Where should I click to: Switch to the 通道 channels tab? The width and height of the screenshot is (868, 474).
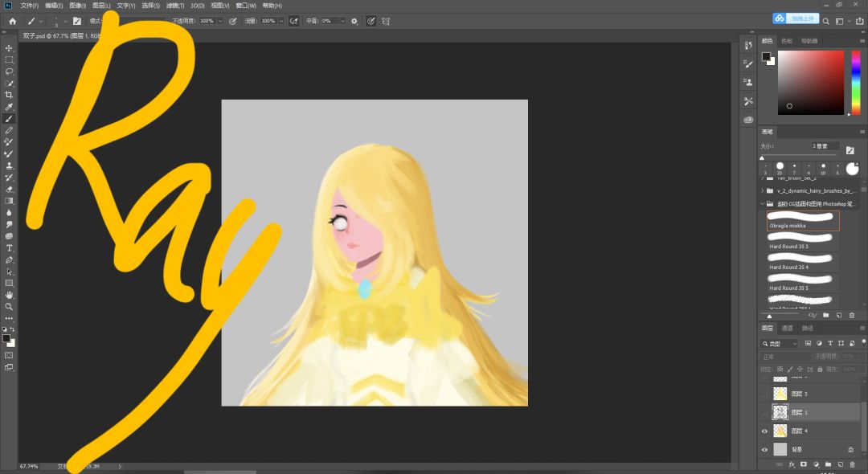pos(787,328)
